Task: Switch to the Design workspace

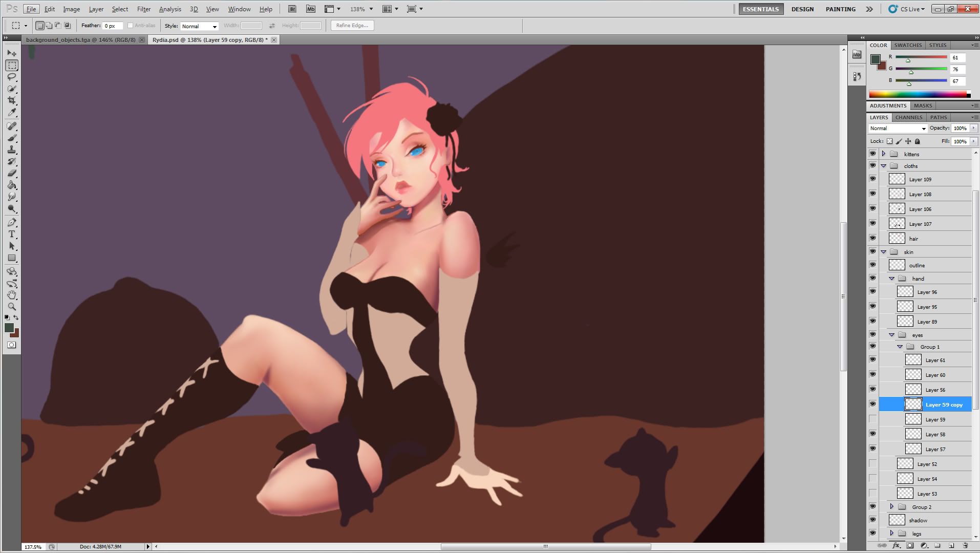Action: tap(802, 9)
